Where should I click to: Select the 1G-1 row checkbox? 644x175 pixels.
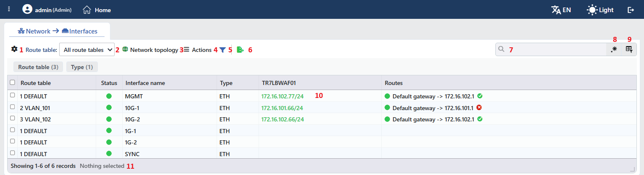pos(13,130)
